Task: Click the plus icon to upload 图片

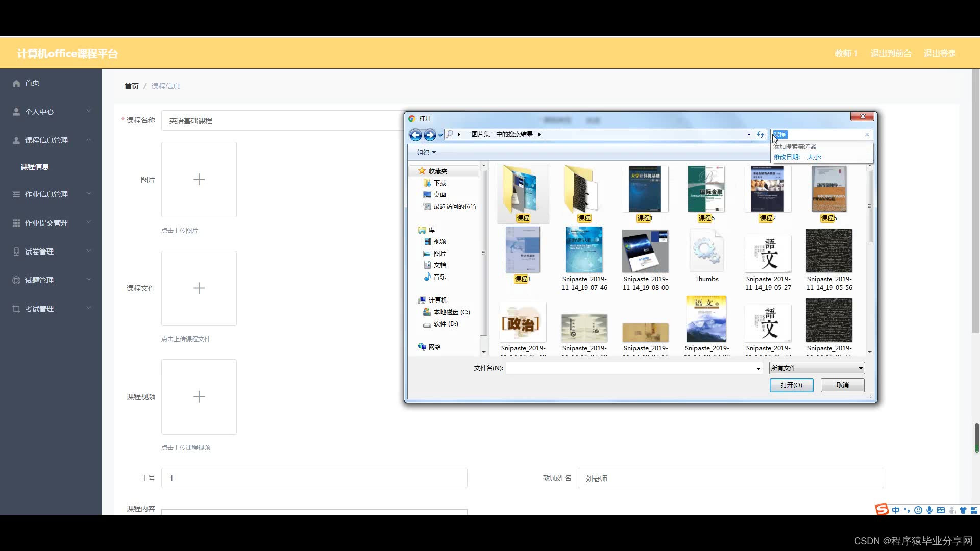Action: coord(199,180)
